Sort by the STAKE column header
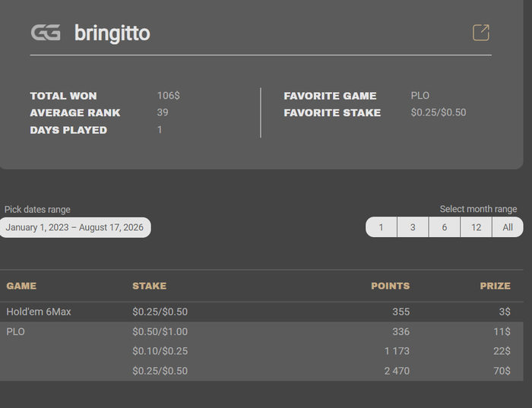The image size is (532, 408). [x=149, y=286]
